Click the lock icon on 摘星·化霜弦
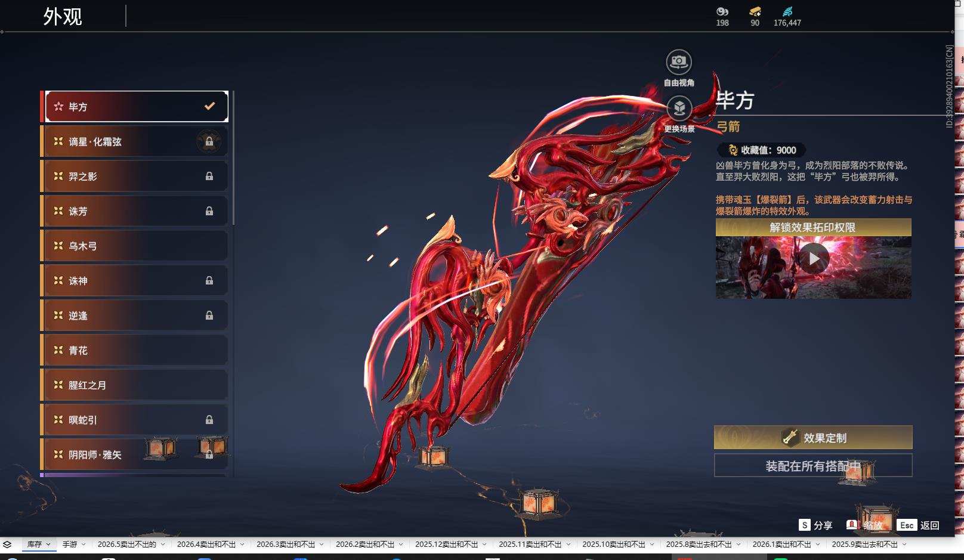 tap(209, 141)
